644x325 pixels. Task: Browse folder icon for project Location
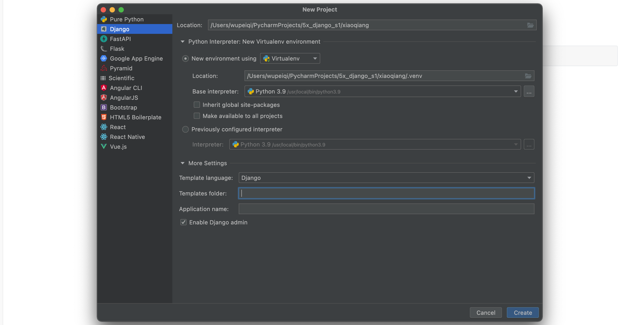(530, 25)
